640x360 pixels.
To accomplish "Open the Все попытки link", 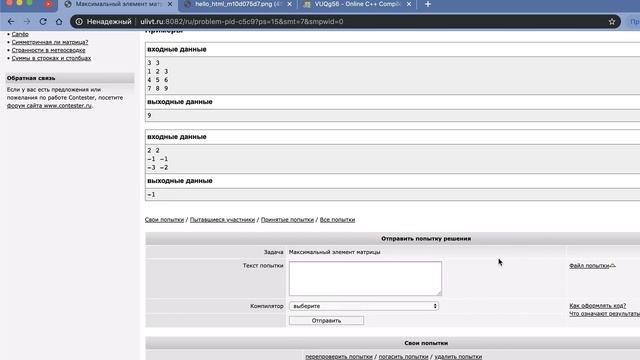I will click(x=337, y=220).
